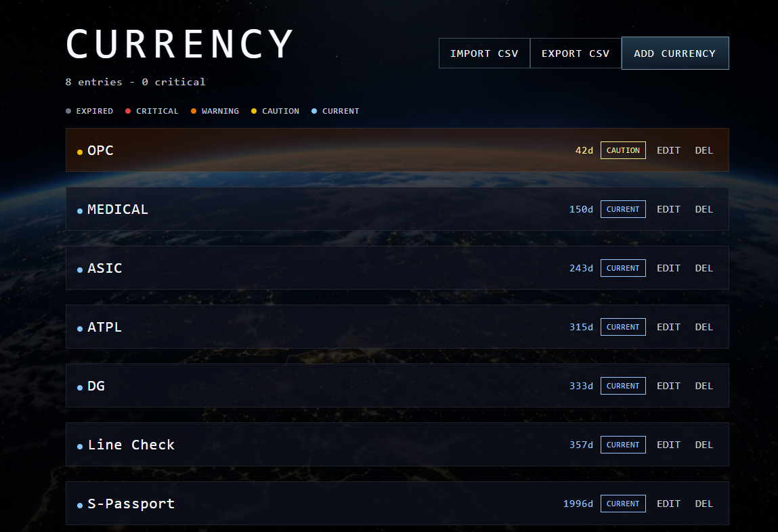Screen dimensions: 778x532
Task: Click the blue status dot beside MEDICAL
Action: click(80, 211)
